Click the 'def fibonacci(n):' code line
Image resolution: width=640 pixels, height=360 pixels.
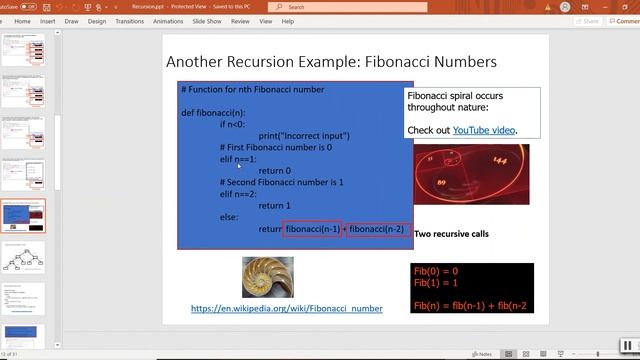213,113
